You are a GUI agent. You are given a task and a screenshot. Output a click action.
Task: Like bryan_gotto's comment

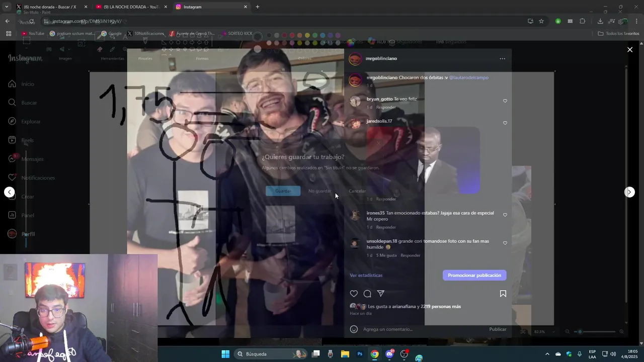tap(505, 101)
